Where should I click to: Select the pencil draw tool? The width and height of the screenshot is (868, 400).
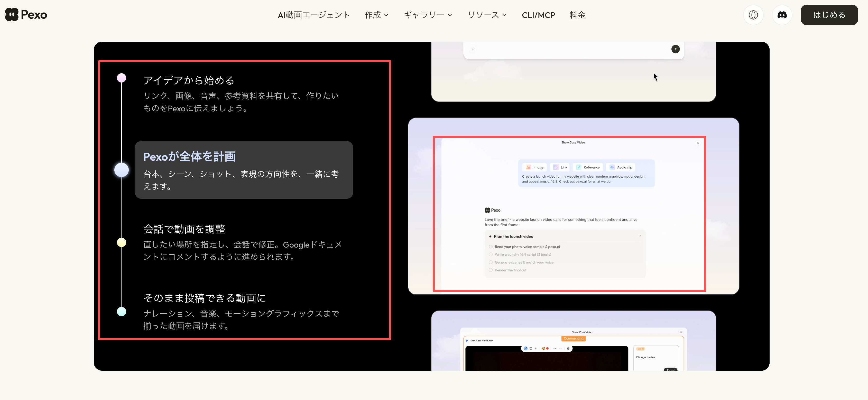pyautogui.click(x=526, y=348)
